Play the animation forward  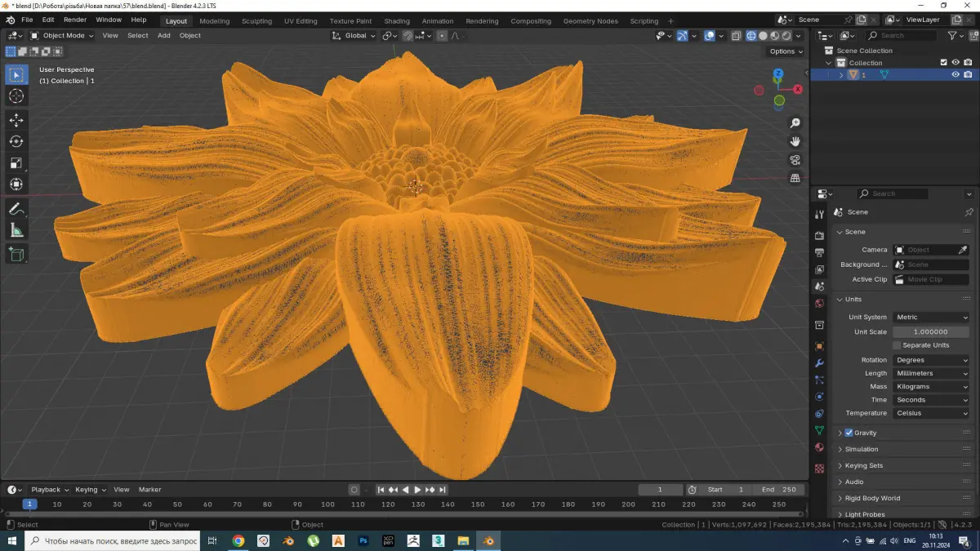[417, 490]
